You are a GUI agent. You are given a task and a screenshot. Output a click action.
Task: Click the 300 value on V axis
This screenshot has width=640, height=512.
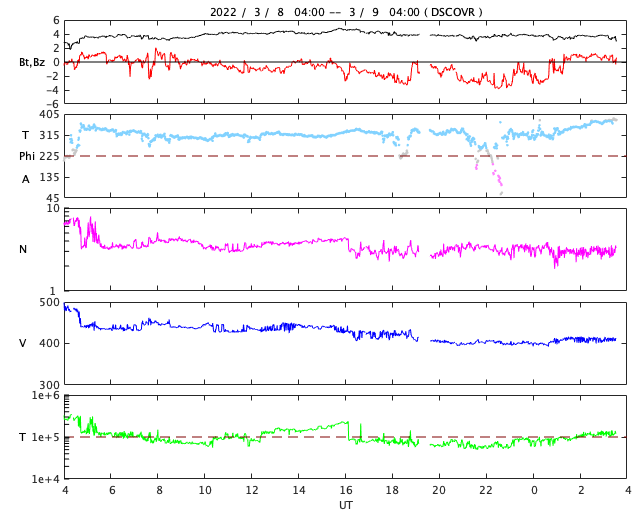point(49,385)
